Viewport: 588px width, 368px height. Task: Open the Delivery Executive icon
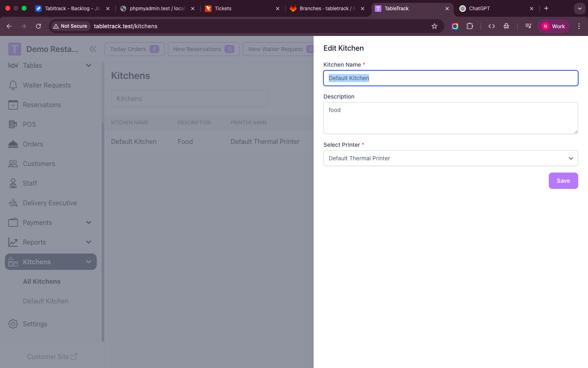point(13,203)
